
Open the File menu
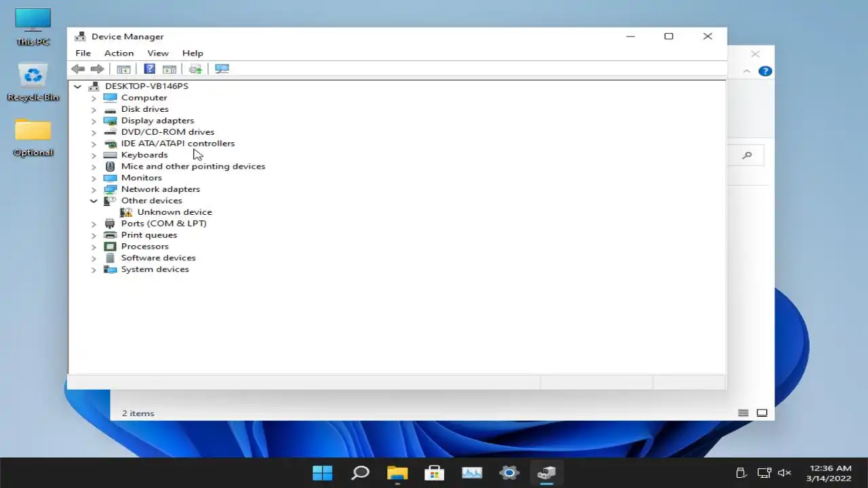click(83, 53)
